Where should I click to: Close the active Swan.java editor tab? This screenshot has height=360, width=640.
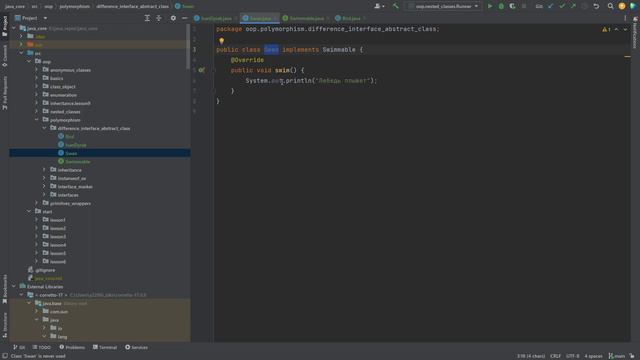[276, 18]
